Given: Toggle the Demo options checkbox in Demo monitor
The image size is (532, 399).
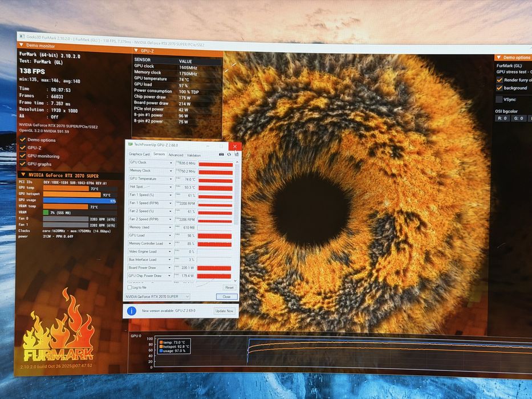Looking at the screenshot, I should coord(23,140).
